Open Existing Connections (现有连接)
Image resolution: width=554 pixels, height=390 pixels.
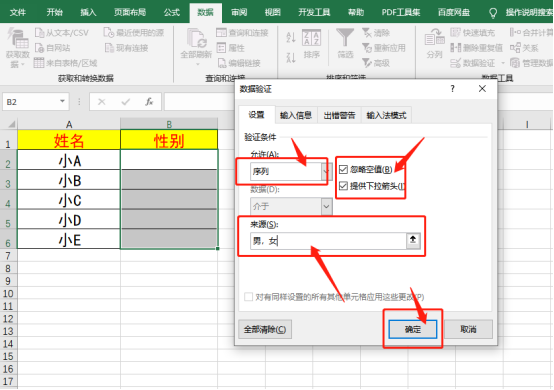click(x=126, y=48)
